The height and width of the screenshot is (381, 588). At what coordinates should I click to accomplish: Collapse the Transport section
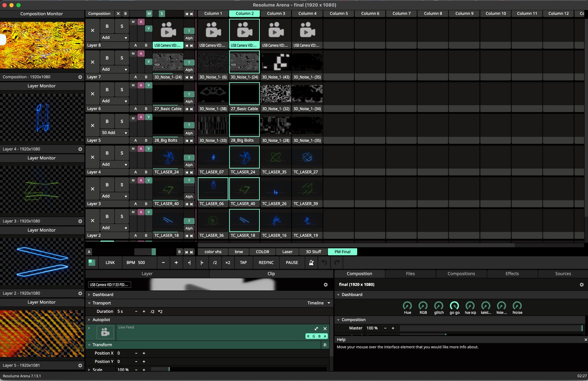(x=89, y=303)
